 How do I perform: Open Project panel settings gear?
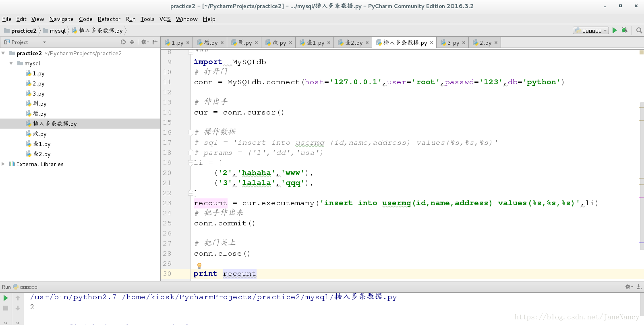coord(145,42)
